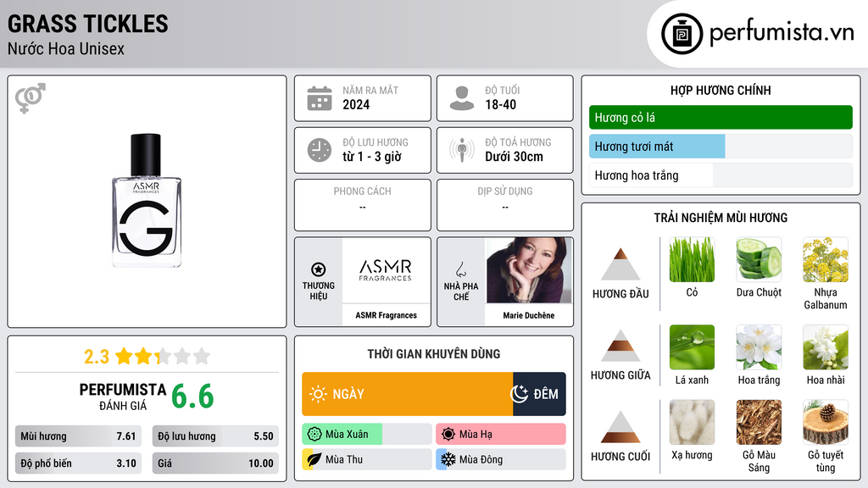Click the Hợp hương chính heading
Image resolution: width=868 pixels, height=488 pixels.
[721, 90]
